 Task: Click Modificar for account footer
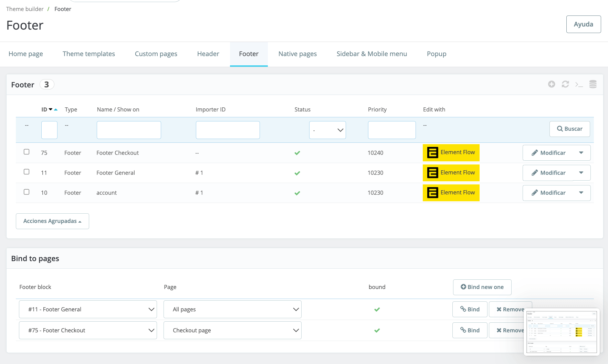pos(548,193)
